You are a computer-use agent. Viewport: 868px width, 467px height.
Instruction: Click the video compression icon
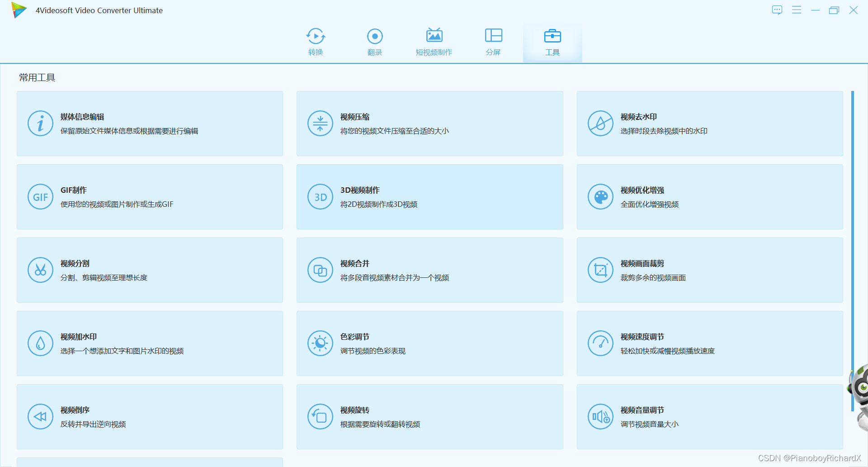tap(320, 124)
